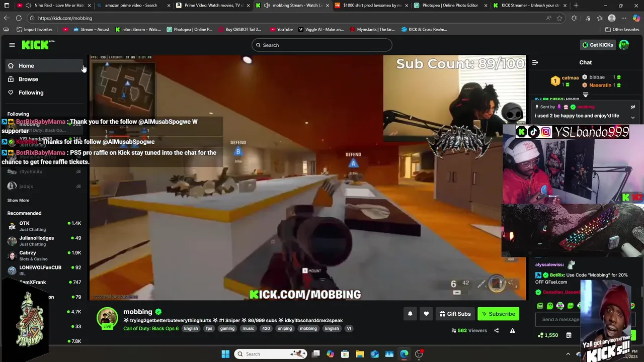Reload the page with the refresh icon
This screenshot has height=362, width=644.
(x=19, y=18)
